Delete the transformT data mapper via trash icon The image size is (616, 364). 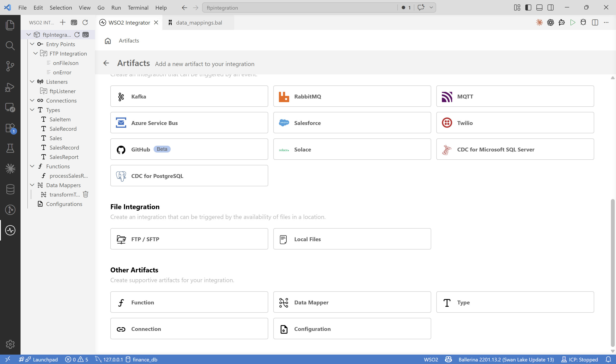point(85,194)
